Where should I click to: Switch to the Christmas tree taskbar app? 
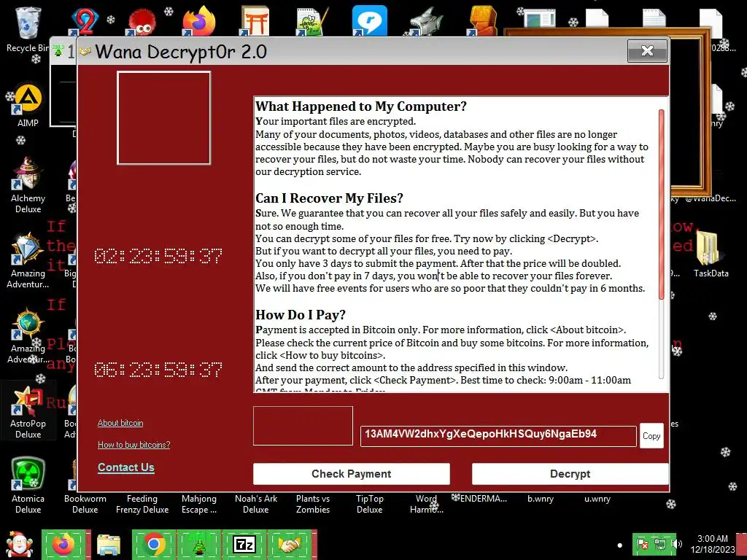click(198, 545)
